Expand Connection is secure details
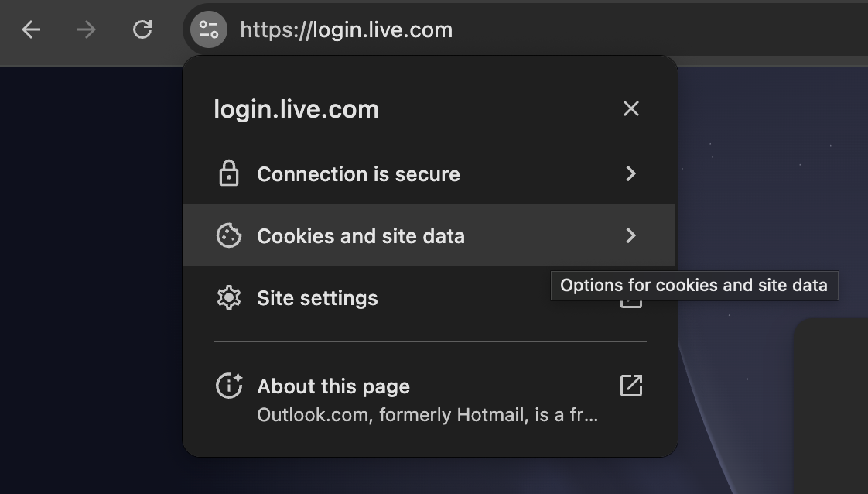The height and width of the screenshot is (494, 868). point(630,174)
